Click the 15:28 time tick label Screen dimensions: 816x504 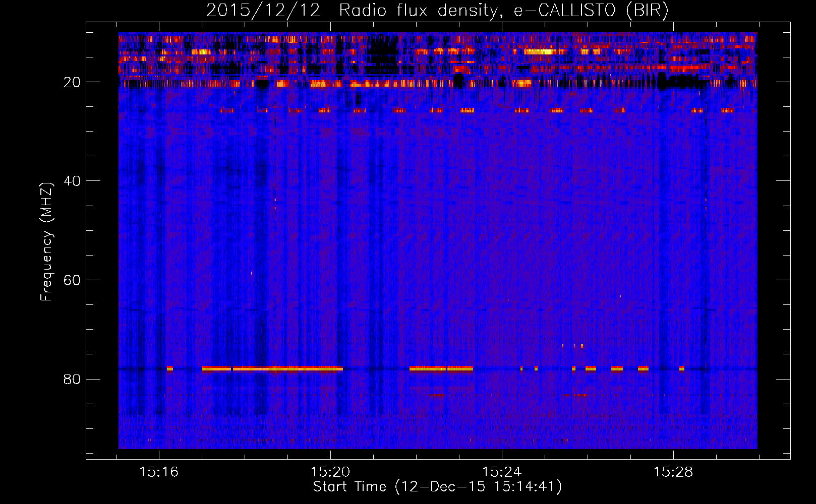pos(673,472)
